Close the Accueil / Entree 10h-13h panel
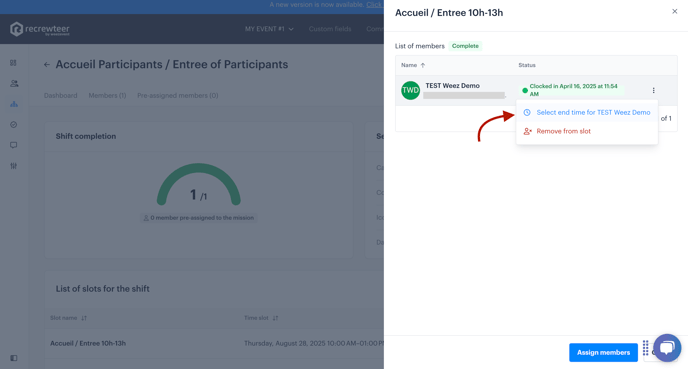Screen dimensions: 688x369 674,11
